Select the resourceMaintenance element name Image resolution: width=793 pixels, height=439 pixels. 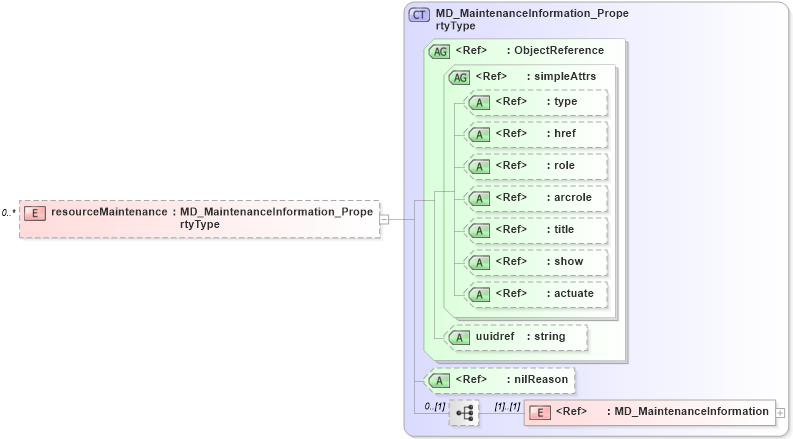[109, 212]
